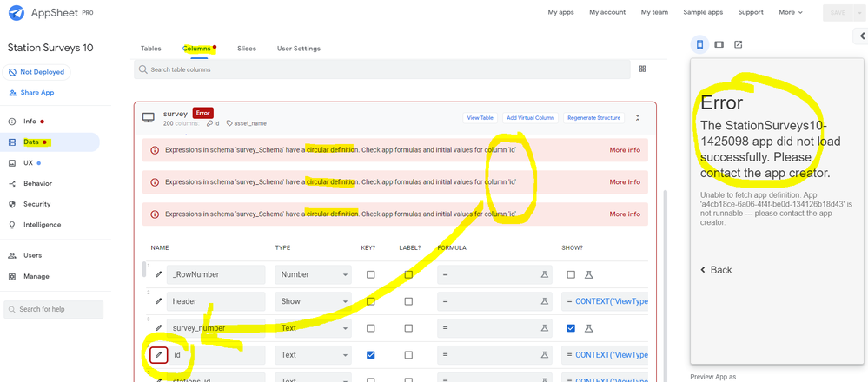
Task: Click the AppSheet logo icon
Action: tap(17, 12)
